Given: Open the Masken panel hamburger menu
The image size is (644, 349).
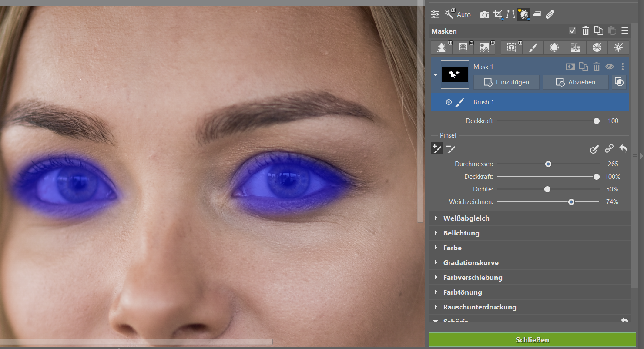Looking at the screenshot, I should [625, 31].
